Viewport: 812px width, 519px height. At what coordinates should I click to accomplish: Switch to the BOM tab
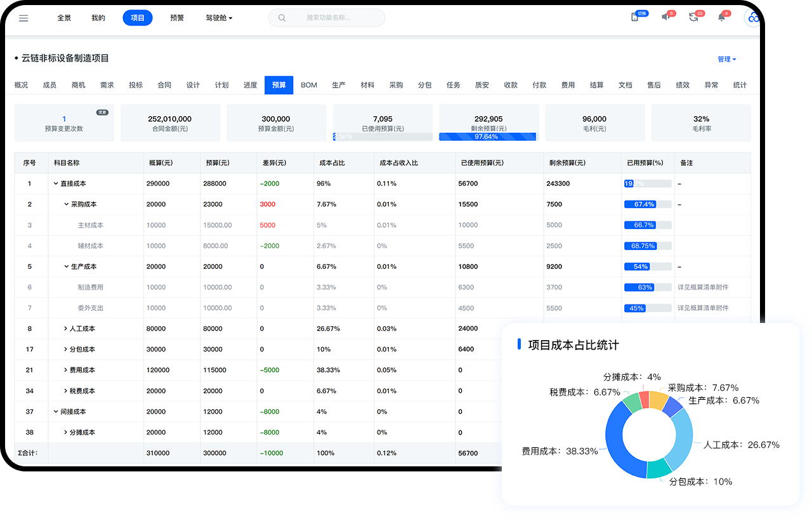tap(309, 85)
